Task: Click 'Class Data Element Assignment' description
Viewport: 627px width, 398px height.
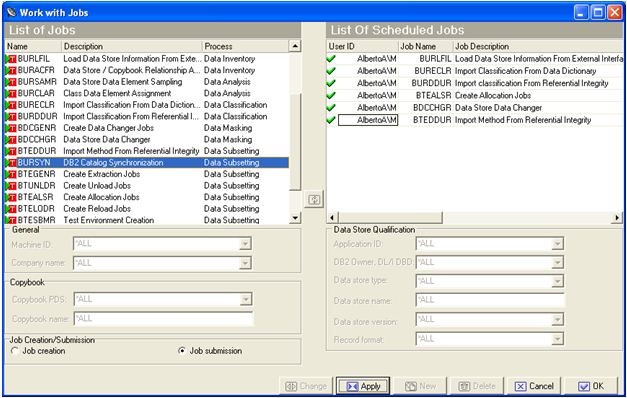Action: (117, 94)
